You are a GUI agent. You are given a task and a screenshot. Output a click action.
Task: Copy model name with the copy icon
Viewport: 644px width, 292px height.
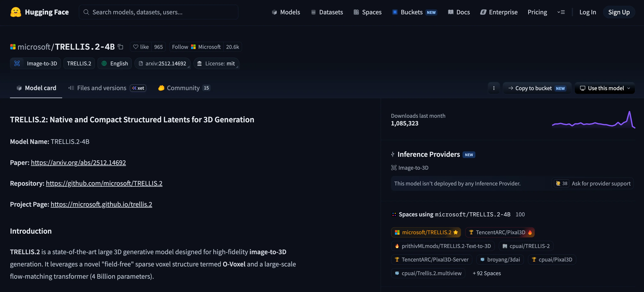(x=121, y=47)
